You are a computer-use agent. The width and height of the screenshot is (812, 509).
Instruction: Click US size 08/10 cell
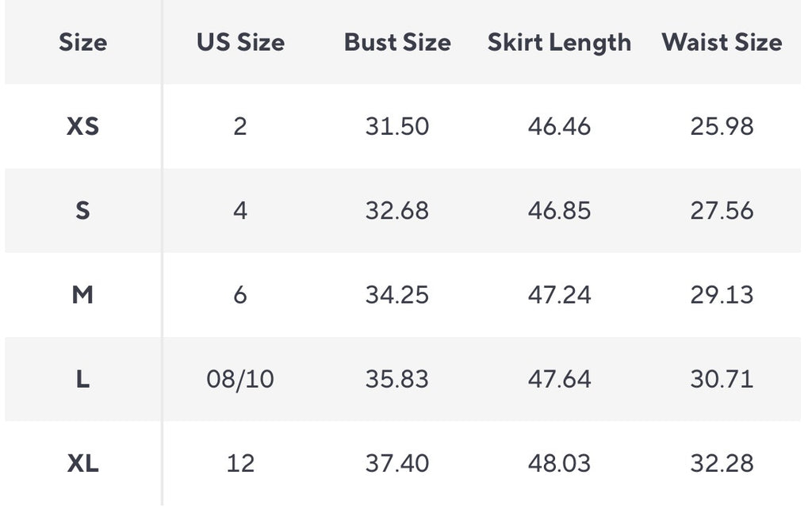pyautogui.click(x=240, y=379)
